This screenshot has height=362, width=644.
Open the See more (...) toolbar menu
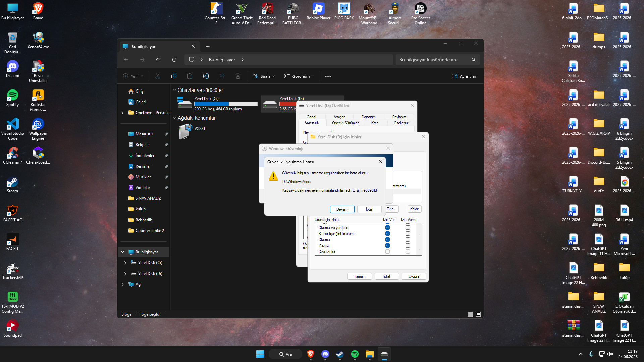click(x=328, y=76)
